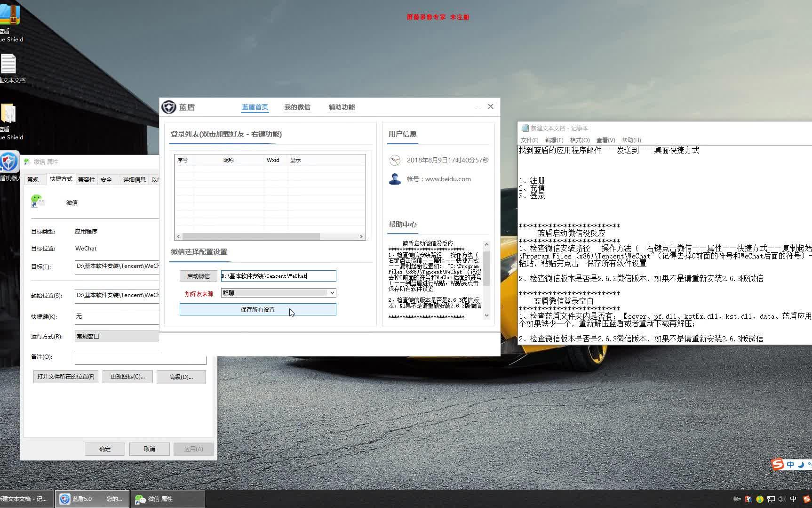This screenshot has height=508, width=812.
Task: Open the 加好友来源 dropdown showing 群聊
Action: (279, 293)
